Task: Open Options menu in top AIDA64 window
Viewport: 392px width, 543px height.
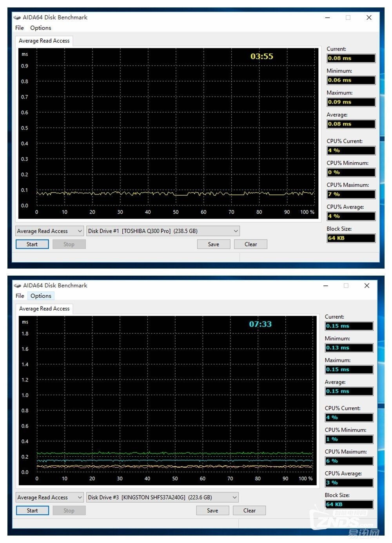Action: click(x=41, y=28)
